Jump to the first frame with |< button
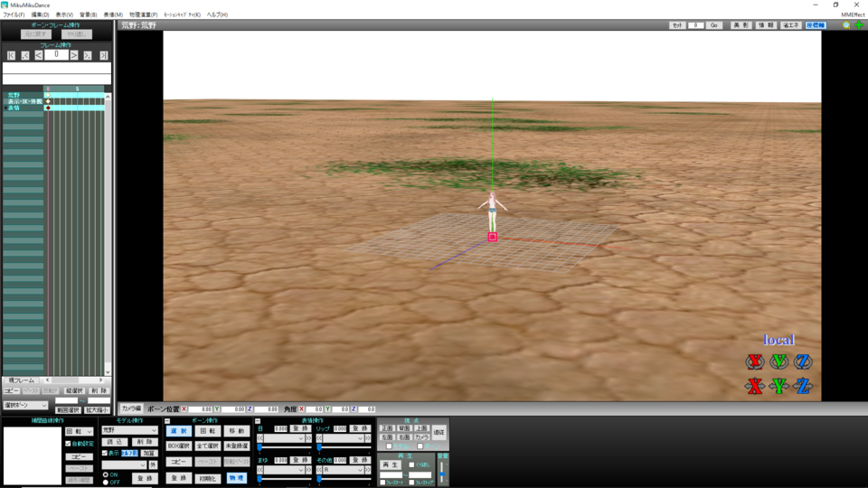Viewport: 868px width, 488px height. click(11, 55)
